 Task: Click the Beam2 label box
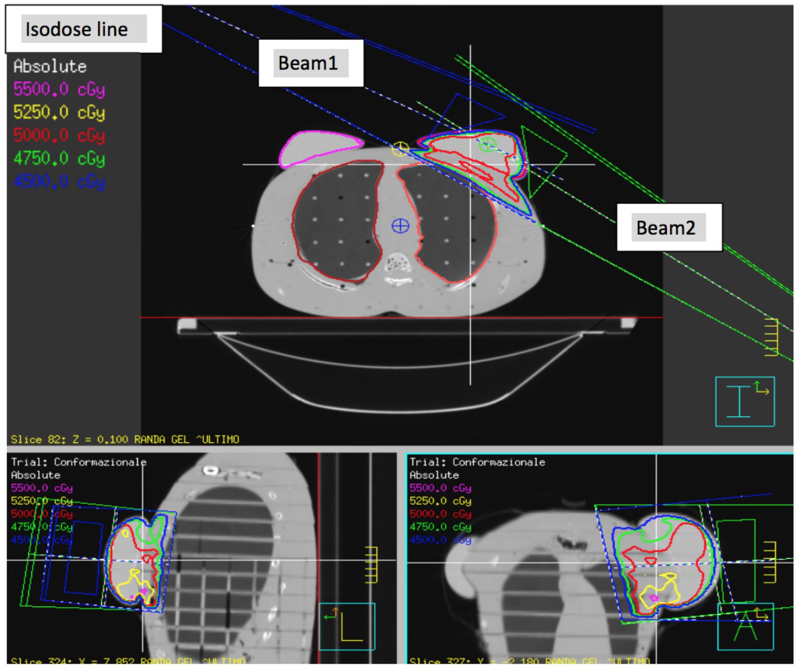pyautogui.click(x=668, y=228)
